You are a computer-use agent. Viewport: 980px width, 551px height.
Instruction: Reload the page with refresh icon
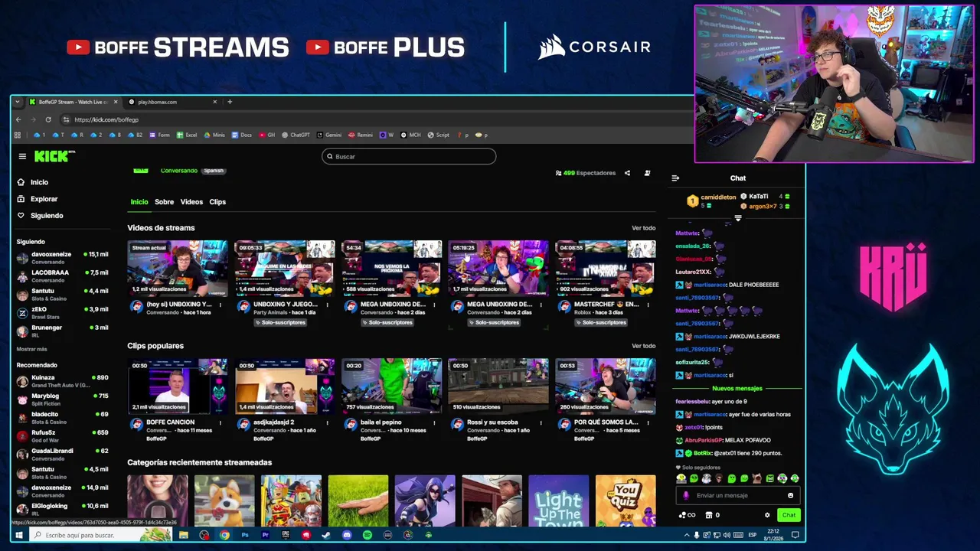click(48, 119)
